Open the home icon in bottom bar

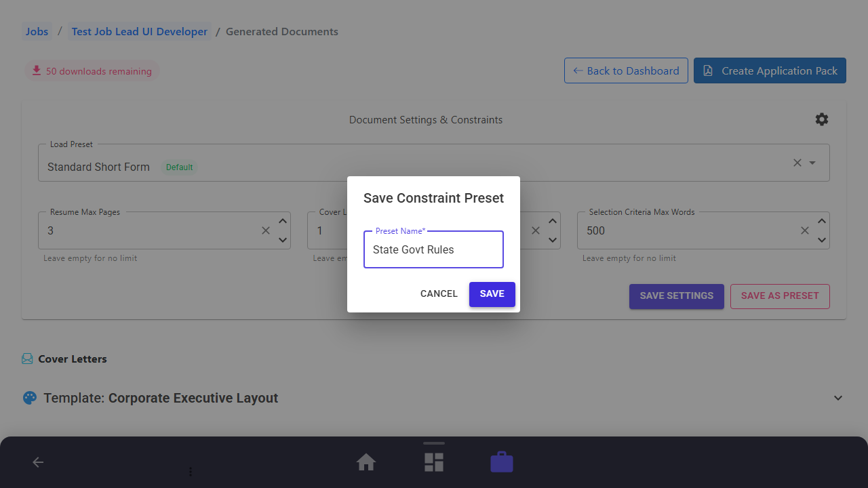pos(366,462)
